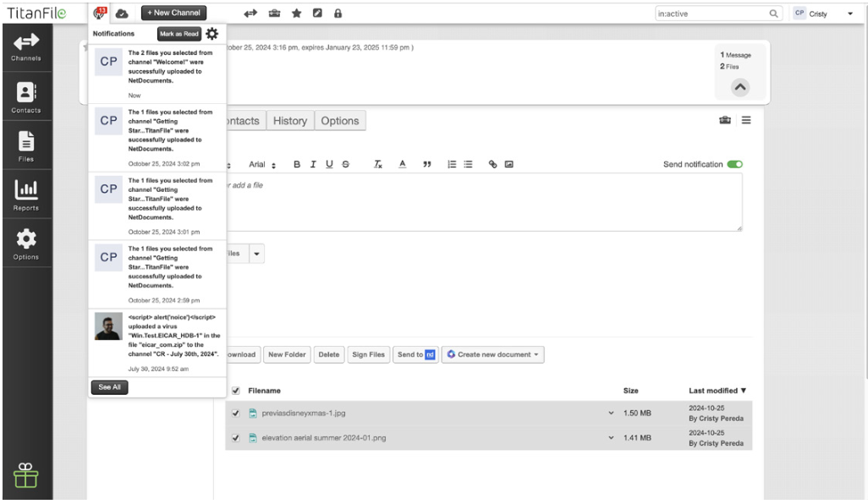The width and height of the screenshot is (868, 504).
Task: Click the Filename column header
Action: pos(264,391)
